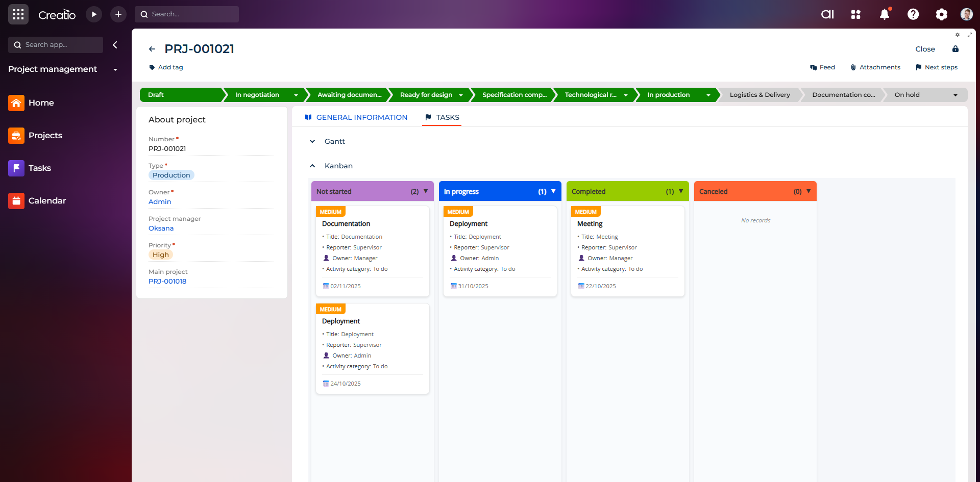Click the run process play button

(x=94, y=14)
